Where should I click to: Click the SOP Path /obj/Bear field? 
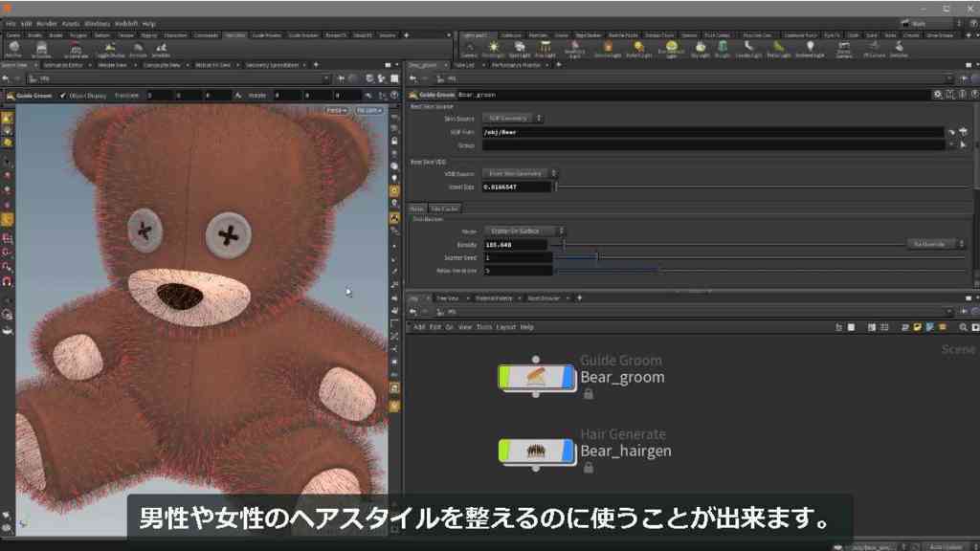point(712,132)
